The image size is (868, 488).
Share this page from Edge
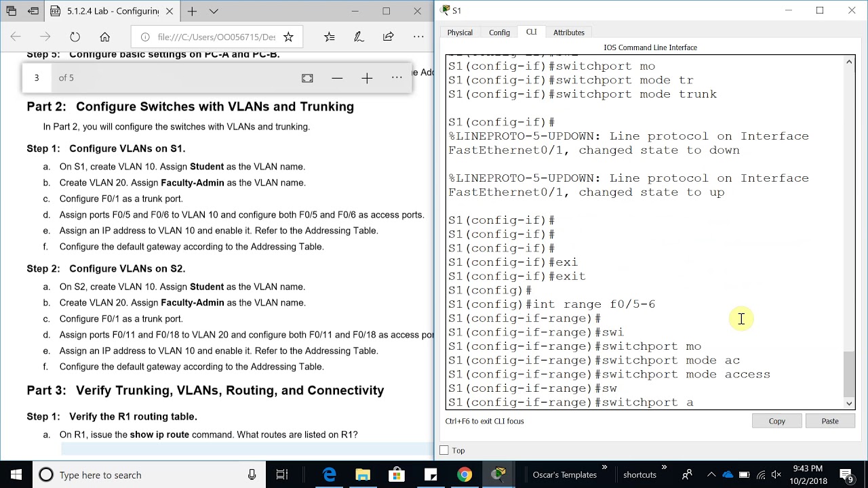point(389,37)
